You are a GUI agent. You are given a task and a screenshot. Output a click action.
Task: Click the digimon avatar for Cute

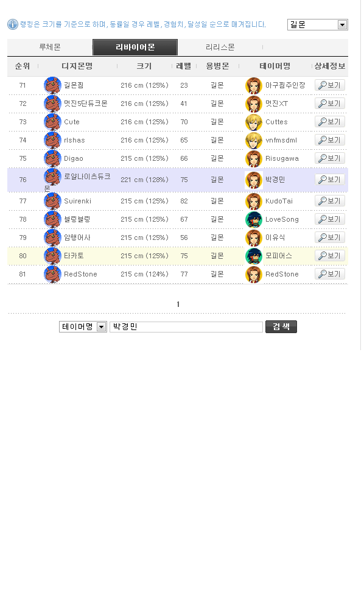[x=52, y=122]
